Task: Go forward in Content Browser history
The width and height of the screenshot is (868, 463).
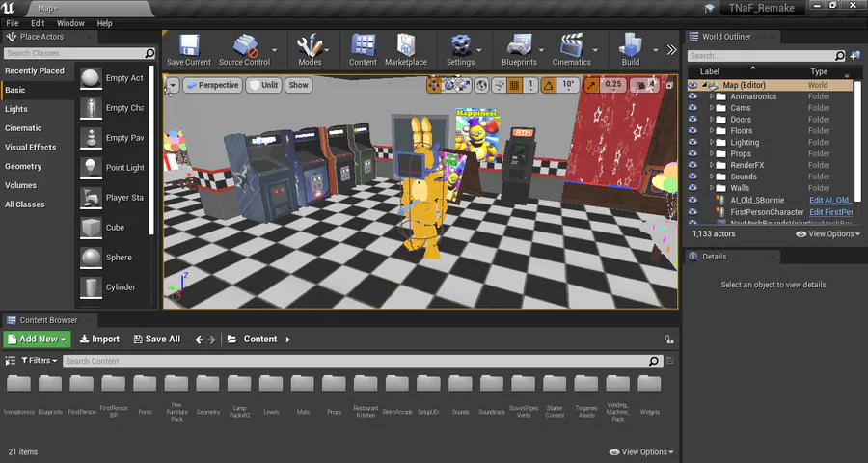Action: tap(211, 340)
